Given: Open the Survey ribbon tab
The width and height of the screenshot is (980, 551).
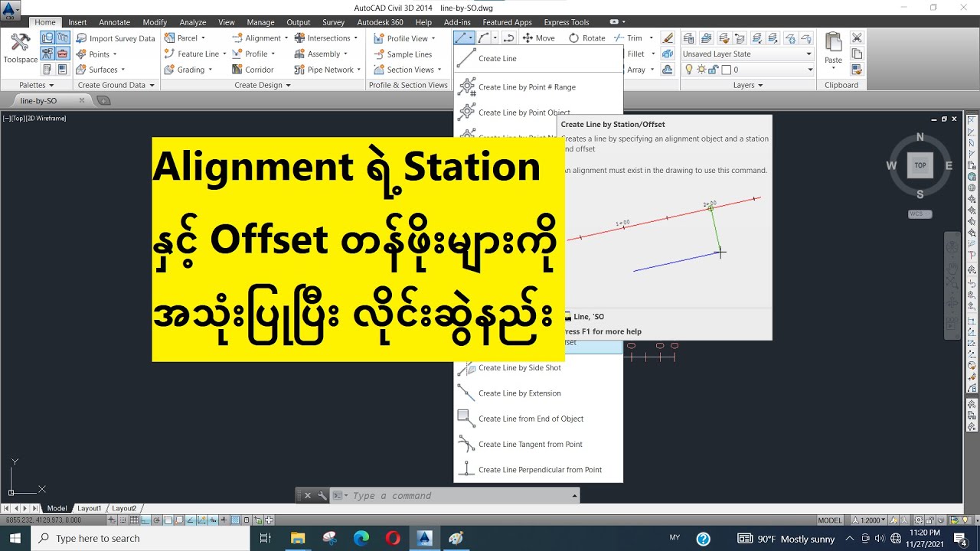Looking at the screenshot, I should 333,22.
